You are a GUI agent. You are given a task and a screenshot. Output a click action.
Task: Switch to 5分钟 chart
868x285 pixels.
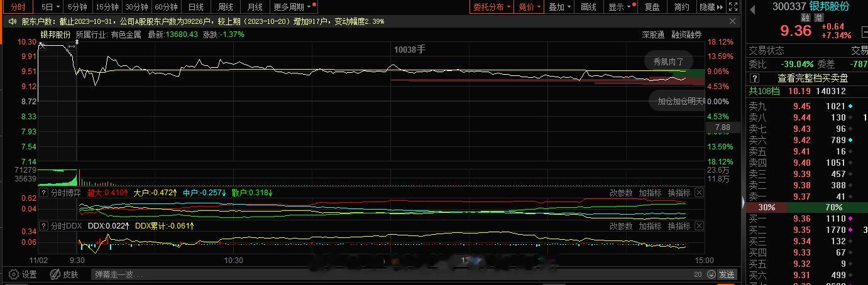click(78, 7)
